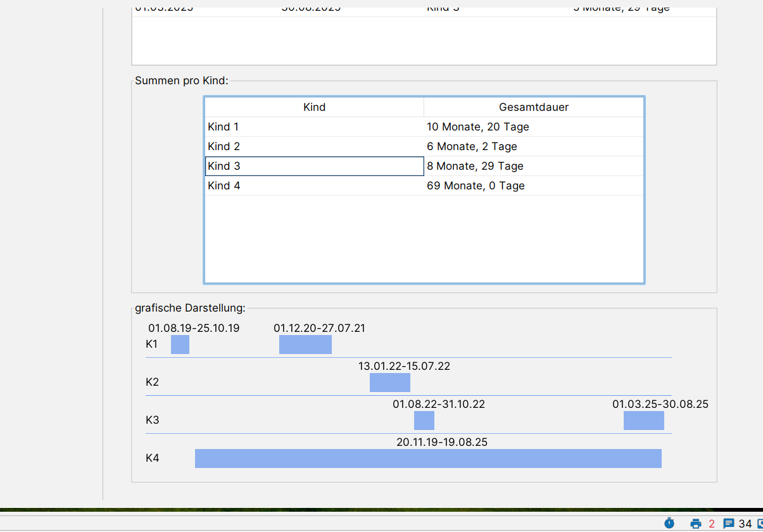The width and height of the screenshot is (763, 532).
Task: Click K3 bar for 01.03.25-30.08.25
Action: coord(643,421)
